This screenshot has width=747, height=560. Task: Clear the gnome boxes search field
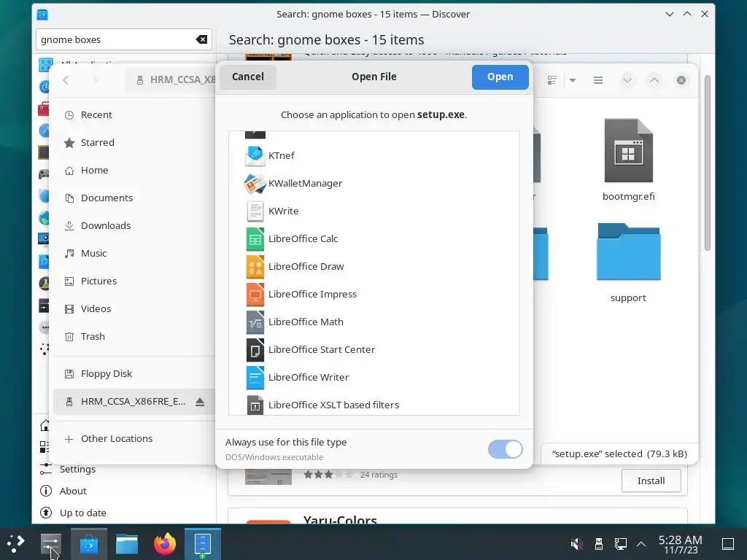point(201,39)
